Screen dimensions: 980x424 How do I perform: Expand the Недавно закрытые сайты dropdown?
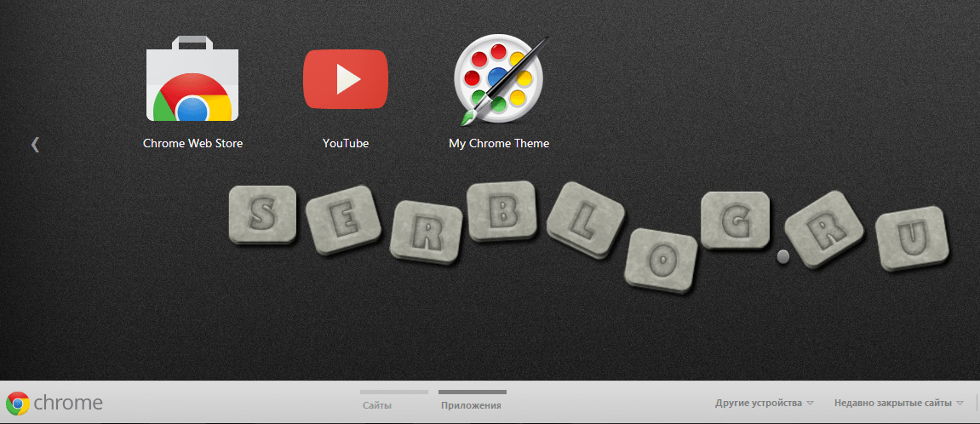click(899, 404)
